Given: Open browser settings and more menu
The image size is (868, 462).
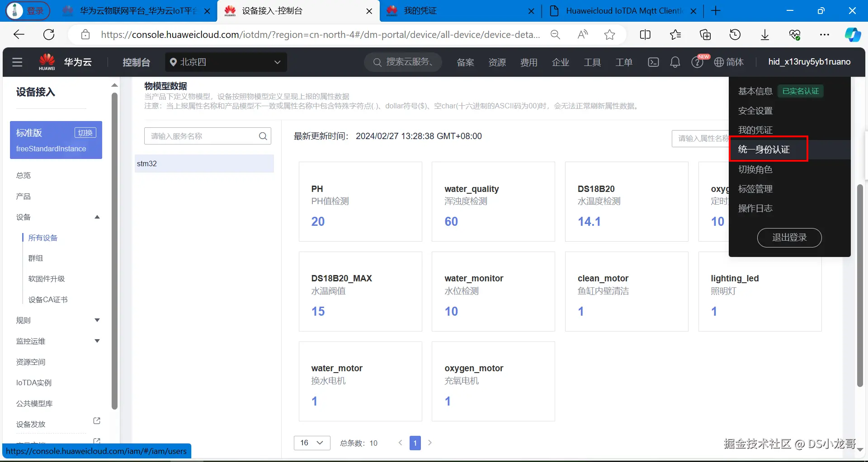Looking at the screenshot, I should click(825, 34).
